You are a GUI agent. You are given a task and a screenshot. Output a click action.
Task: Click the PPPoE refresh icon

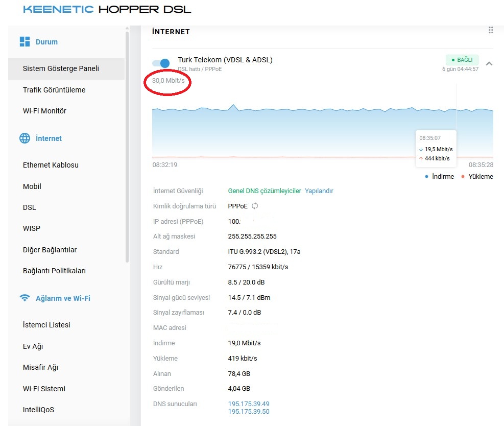pos(255,206)
